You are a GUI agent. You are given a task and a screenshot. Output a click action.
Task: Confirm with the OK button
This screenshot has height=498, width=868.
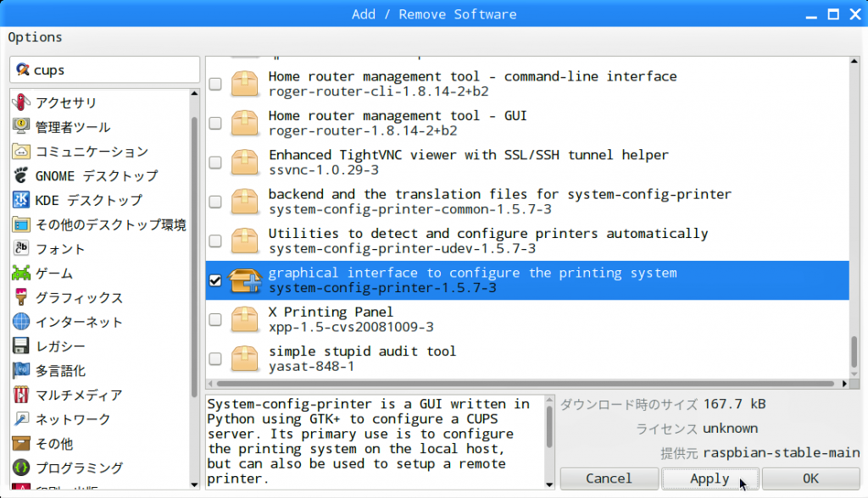[x=810, y=479]
